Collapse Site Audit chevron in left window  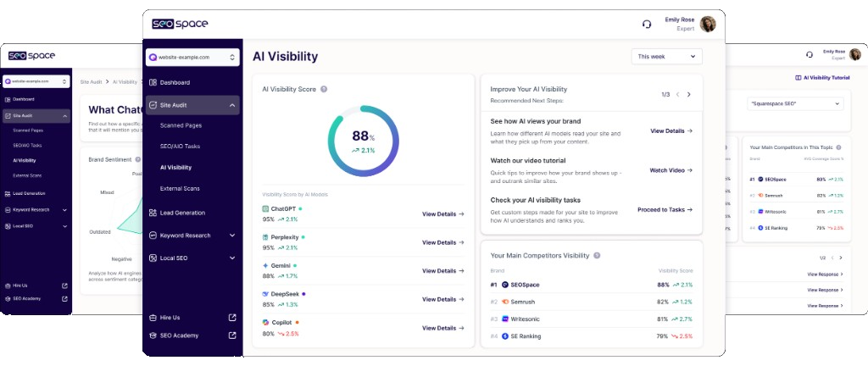pyautogui.click(x=64, y=116)
